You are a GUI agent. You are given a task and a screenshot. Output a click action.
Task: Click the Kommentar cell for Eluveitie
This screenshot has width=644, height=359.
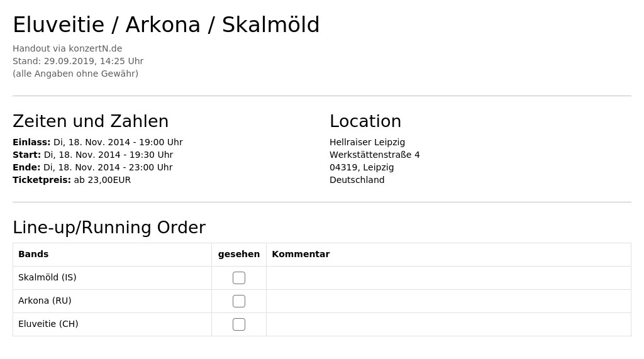click(x=448, y=324)
